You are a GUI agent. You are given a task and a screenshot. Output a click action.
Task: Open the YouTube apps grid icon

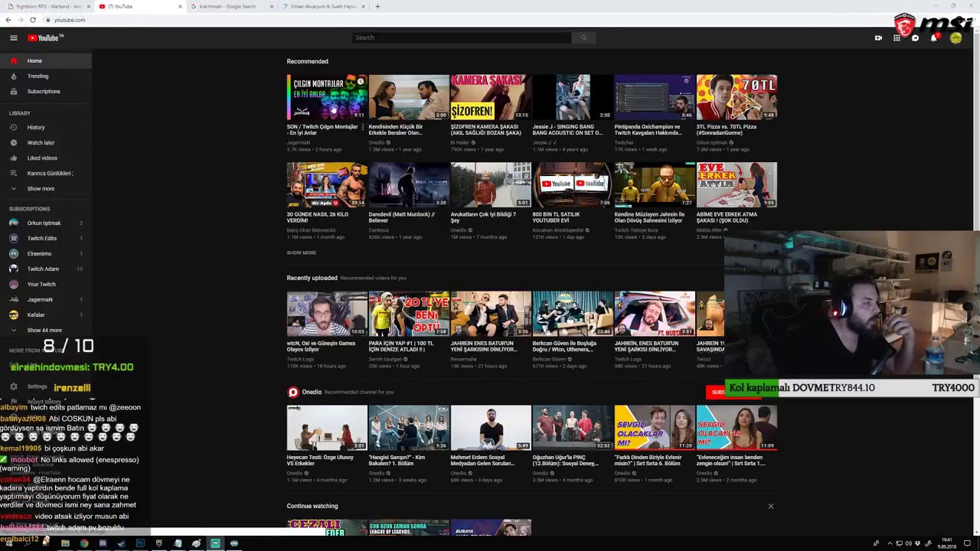coord(897,37)
